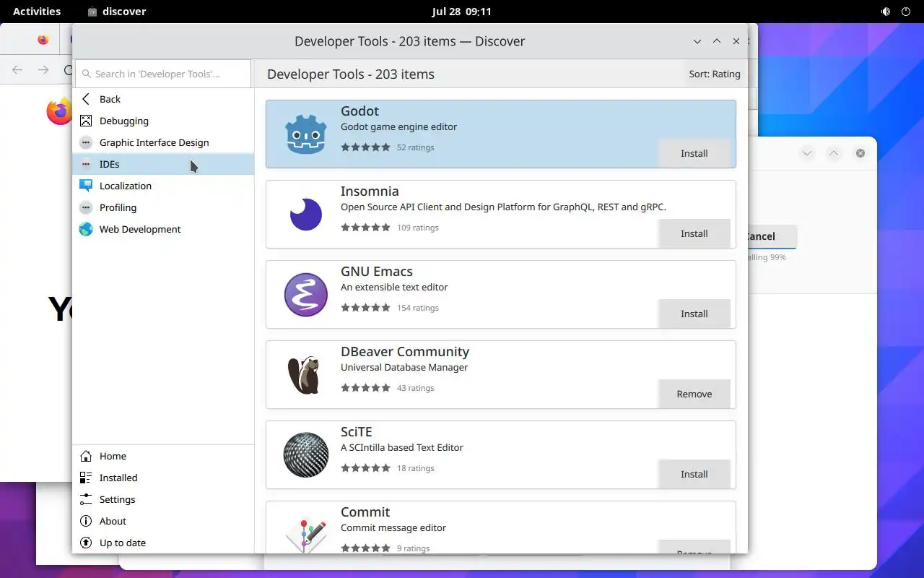Click the power icon in top bar

click(x=906, y=12)
